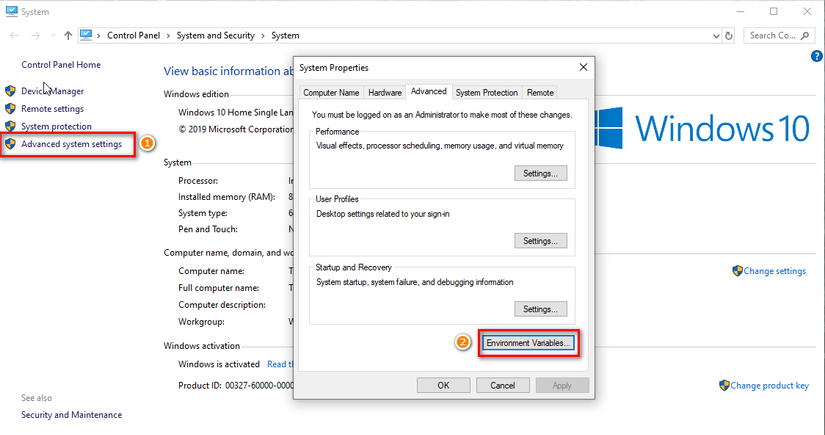Go up one level with up arrow
The width and height of the screenshot is (825, 435).
point(68,36)
